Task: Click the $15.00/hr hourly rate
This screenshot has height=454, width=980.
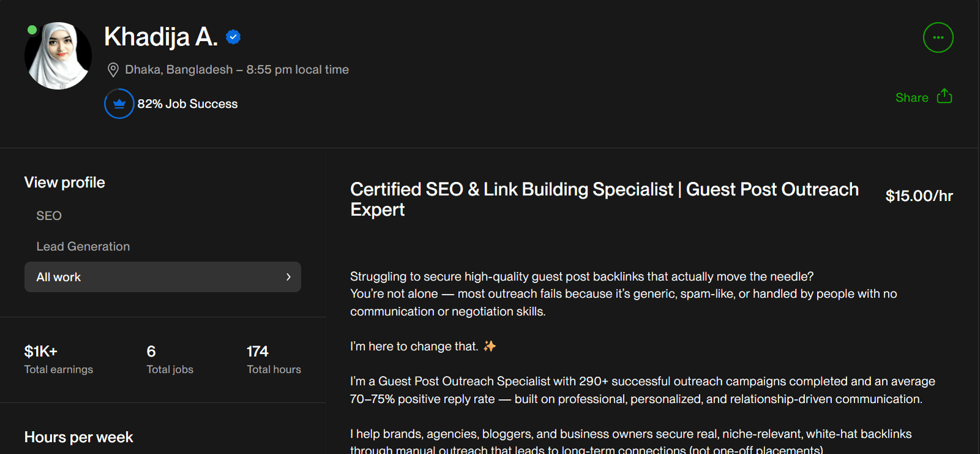Action: click(919, 196)
